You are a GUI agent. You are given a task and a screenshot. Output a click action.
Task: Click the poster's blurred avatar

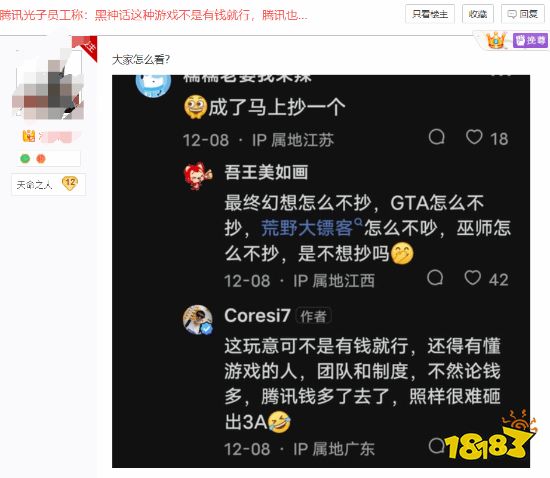tap(48, 83)
